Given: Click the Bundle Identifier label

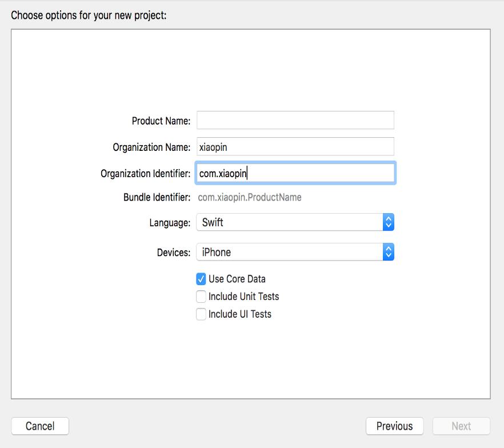Looking at the screenshot, I should click(x=157, y=198).
